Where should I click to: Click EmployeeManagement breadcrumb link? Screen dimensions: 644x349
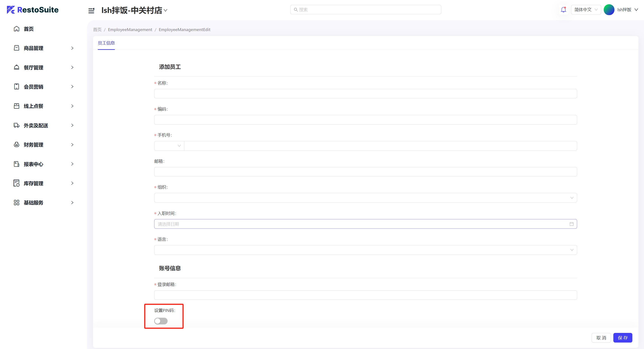[x=130, y=30]
